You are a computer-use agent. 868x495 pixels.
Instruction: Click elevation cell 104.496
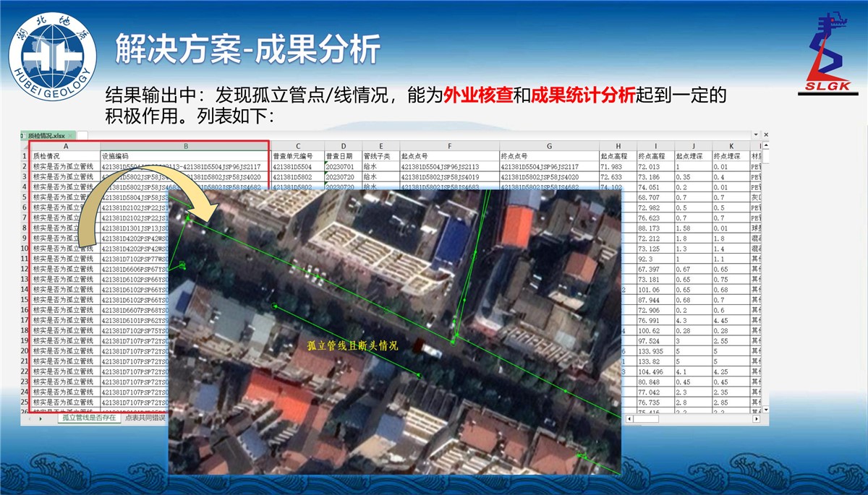[x=655, y=371]
